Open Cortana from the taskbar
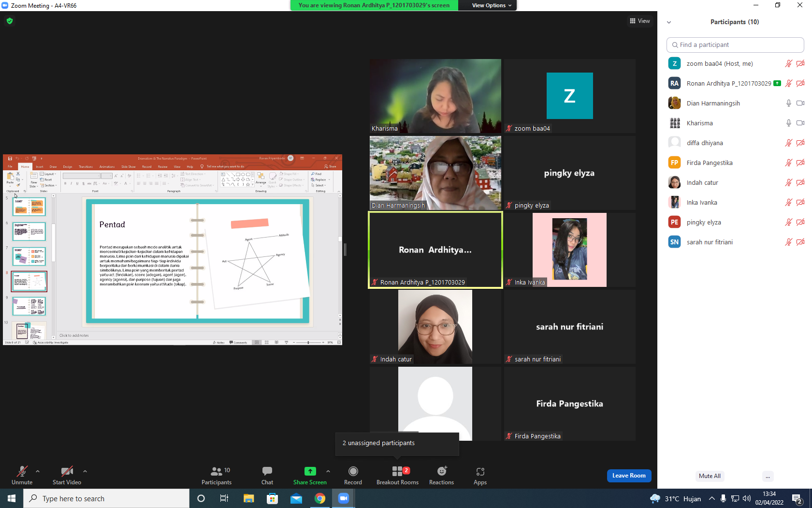 coord(201,498)
